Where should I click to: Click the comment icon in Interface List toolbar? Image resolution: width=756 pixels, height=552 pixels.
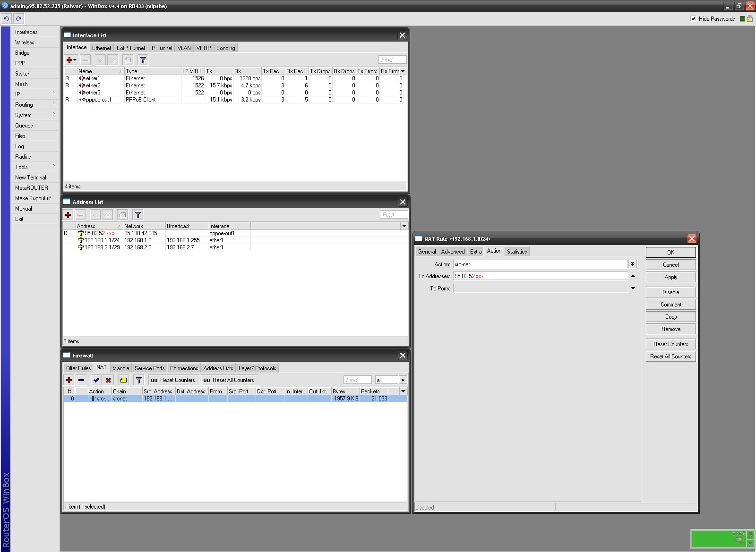click(128, 60)
